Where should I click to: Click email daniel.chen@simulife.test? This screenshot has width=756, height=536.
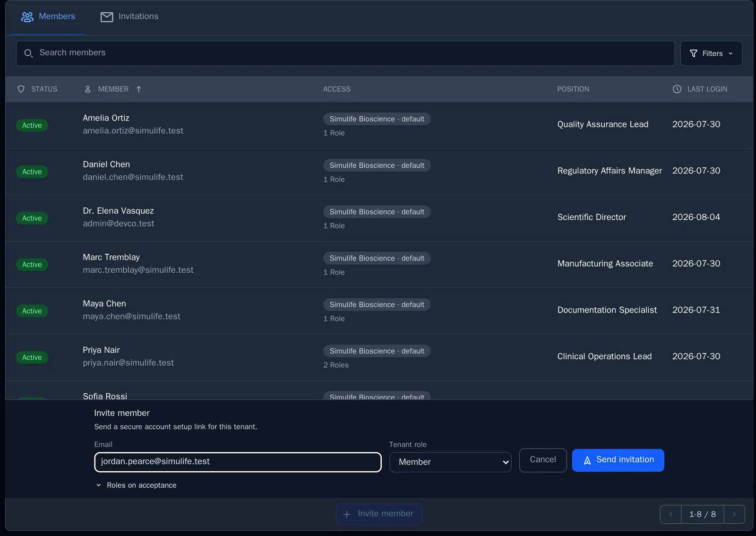click(x=133, y=177)
